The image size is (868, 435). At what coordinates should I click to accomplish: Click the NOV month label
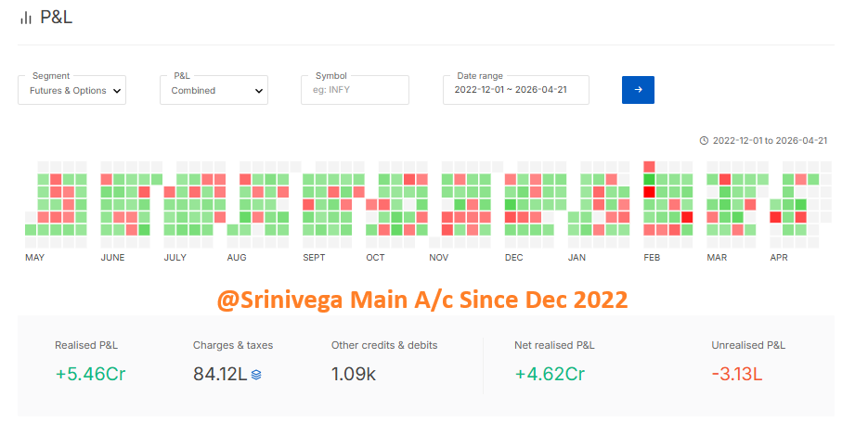438,258
